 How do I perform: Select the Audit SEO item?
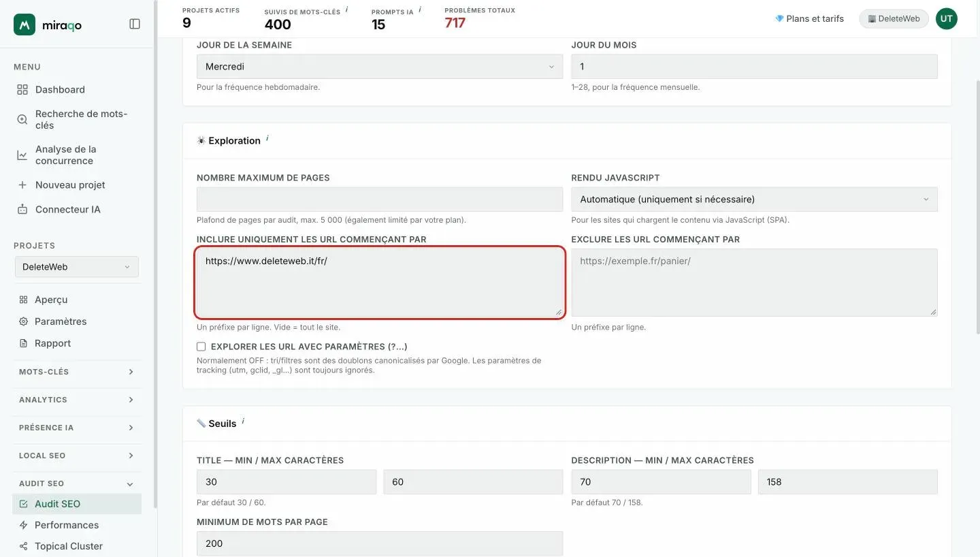coord(77,504)
